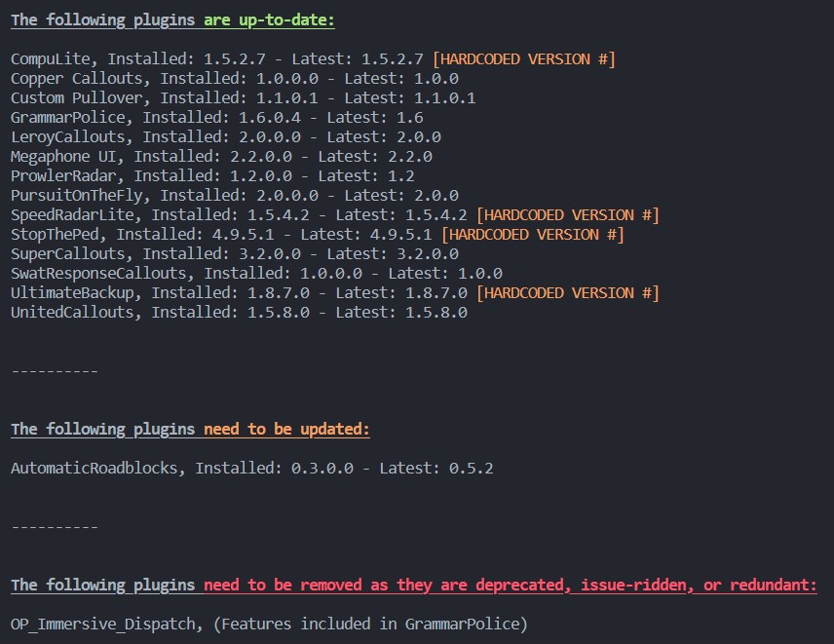Click the AutomaticRoadblocks outdated plugin line
Screen dimensions: 834x644
[x=251, y=469]
